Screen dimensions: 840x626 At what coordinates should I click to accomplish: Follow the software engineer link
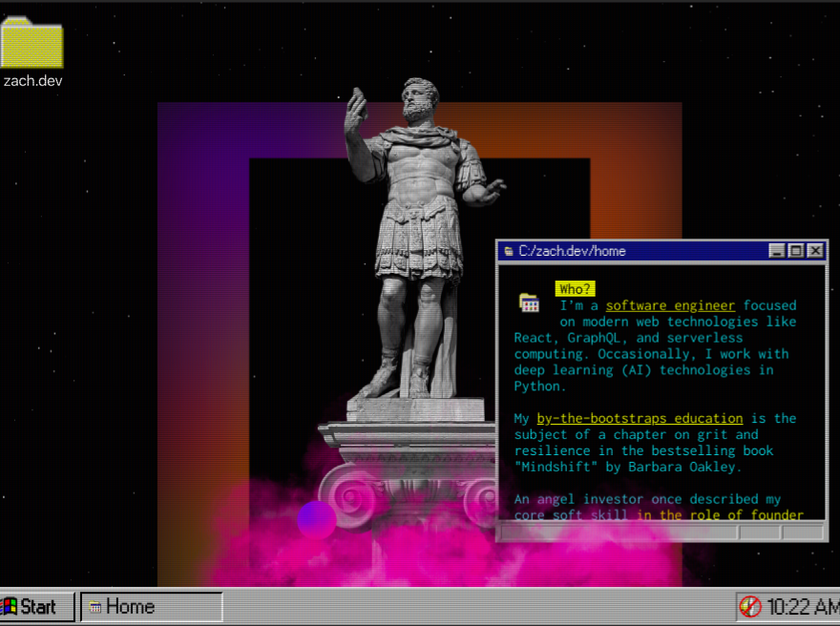pos(670,305)
